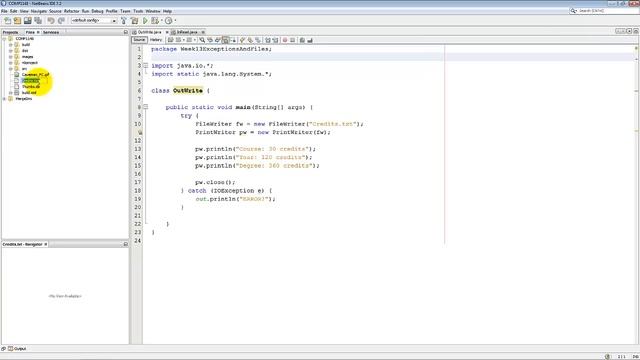Open the File menu

[x=4, y=11]
